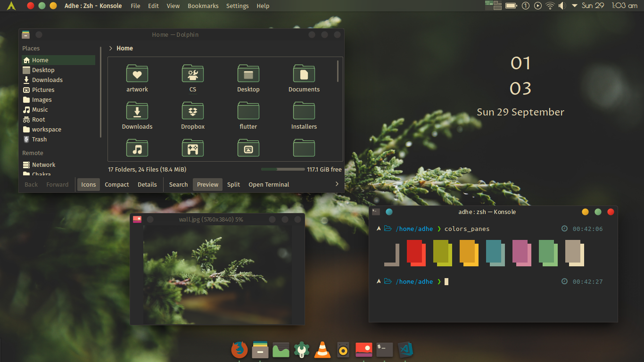Screen dimensions: 644x362
Task: Go to Pictures in Places panel
Action: [x=58, y=90]
